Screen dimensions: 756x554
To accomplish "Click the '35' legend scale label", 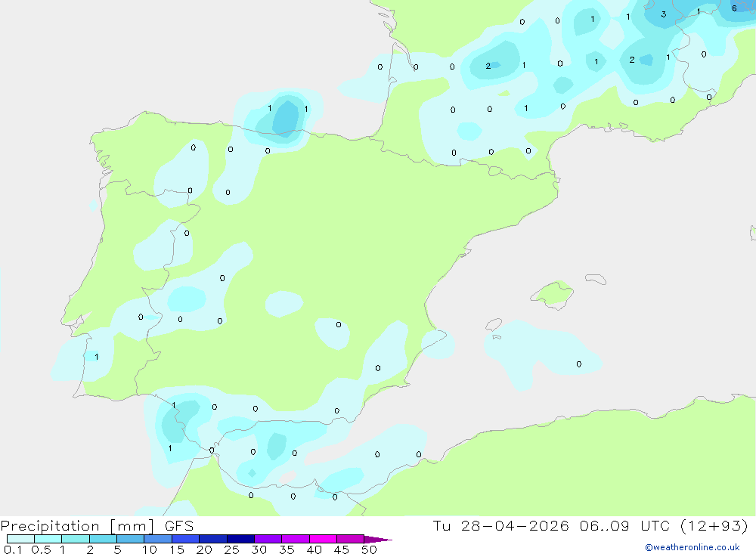I will [287, 549].
